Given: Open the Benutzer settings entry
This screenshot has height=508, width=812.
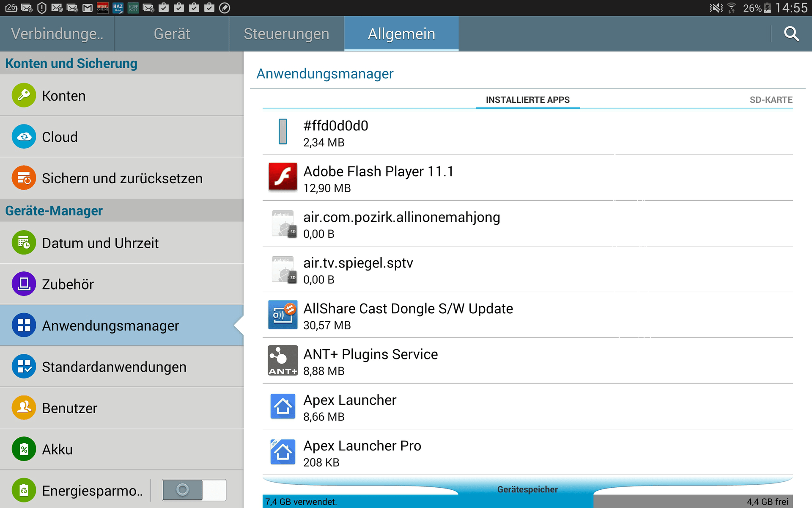Looking at the screenshot, I should tap(122, 408).
